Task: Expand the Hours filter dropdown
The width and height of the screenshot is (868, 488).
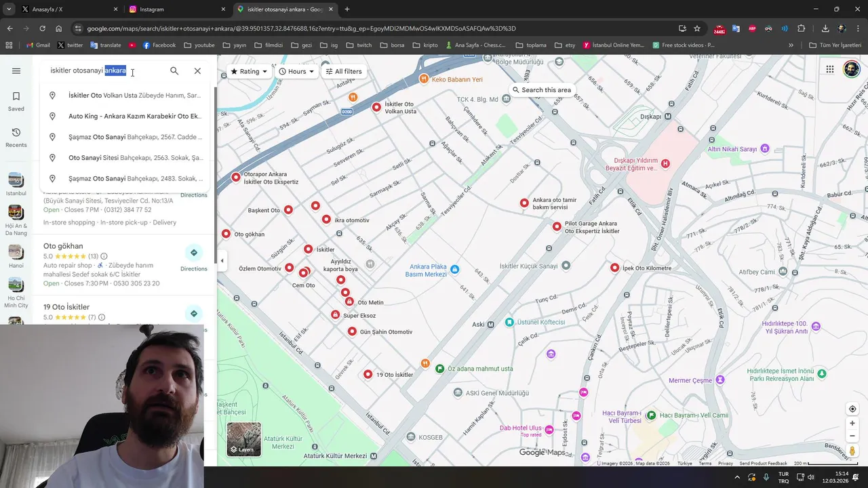Action: click(x=297, y=71)
